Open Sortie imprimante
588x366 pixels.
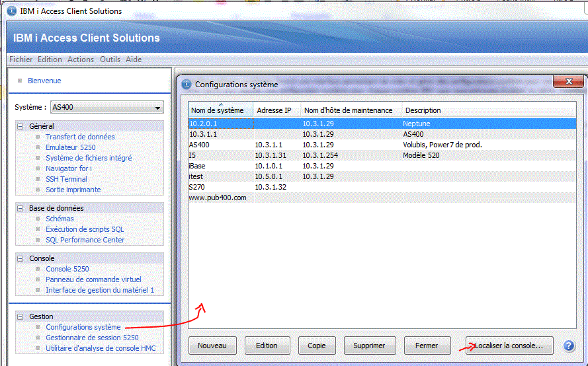point(73,190)
